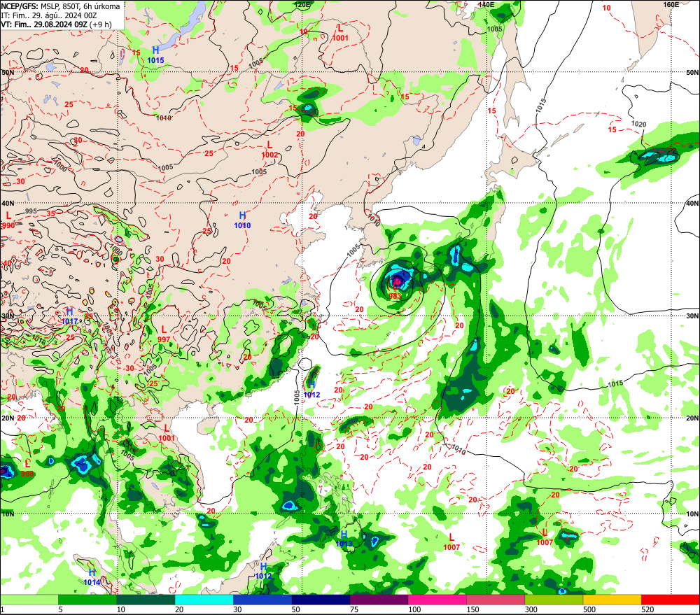The height and width of the screenshot is (615, 700).
Task: Click the L 998 low-pressure marker
Action: pyautogui.click(x=27, y=469)
